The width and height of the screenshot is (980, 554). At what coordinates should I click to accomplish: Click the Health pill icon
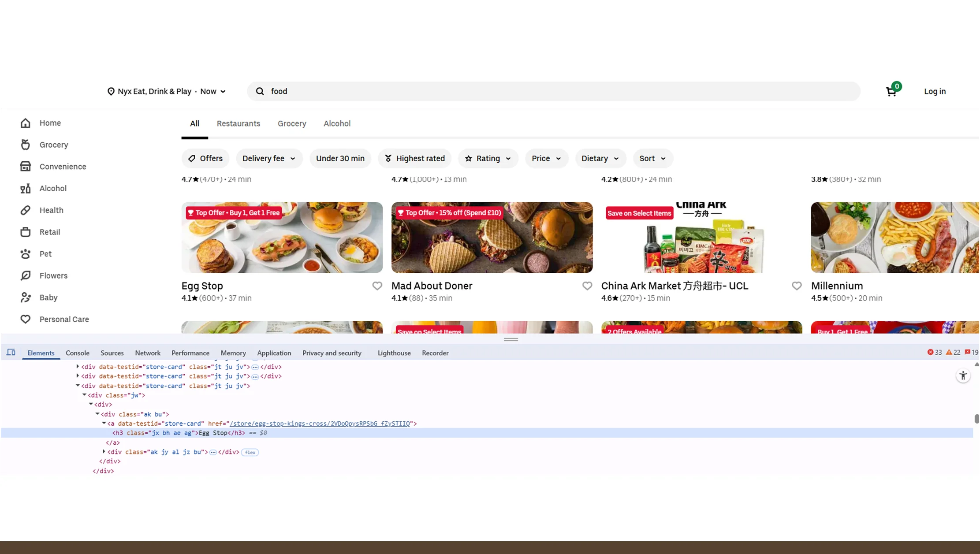click(26, 210)
